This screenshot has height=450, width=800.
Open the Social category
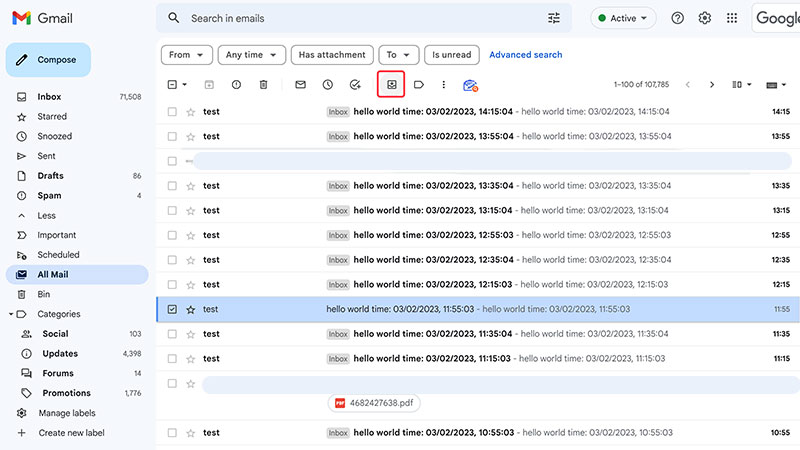coord(77,334)
